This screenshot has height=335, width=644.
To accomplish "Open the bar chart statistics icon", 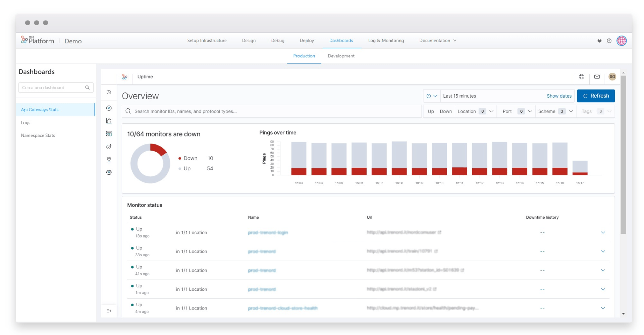I will coord(109,121).
